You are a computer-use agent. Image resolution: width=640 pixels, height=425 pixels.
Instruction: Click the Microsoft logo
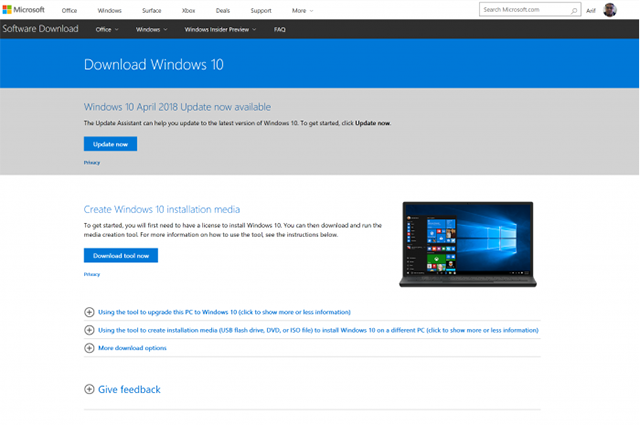tap(23, 9)
